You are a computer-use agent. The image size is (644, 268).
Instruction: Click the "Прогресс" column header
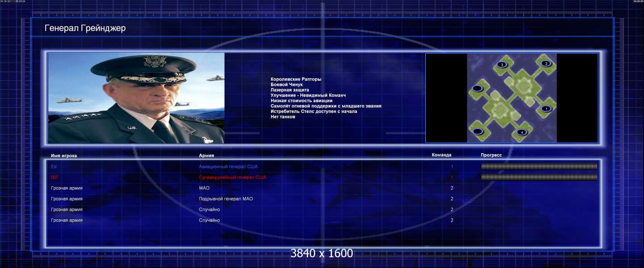491,155
